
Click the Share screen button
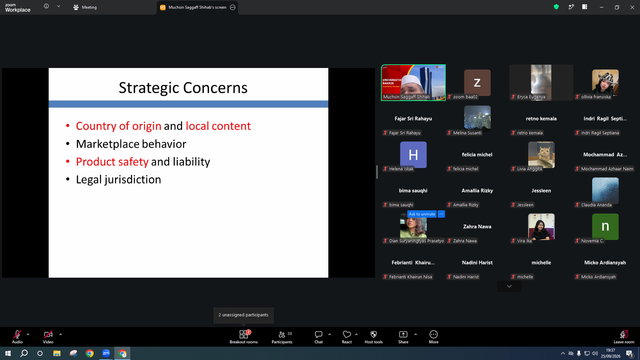pos(403,337)
